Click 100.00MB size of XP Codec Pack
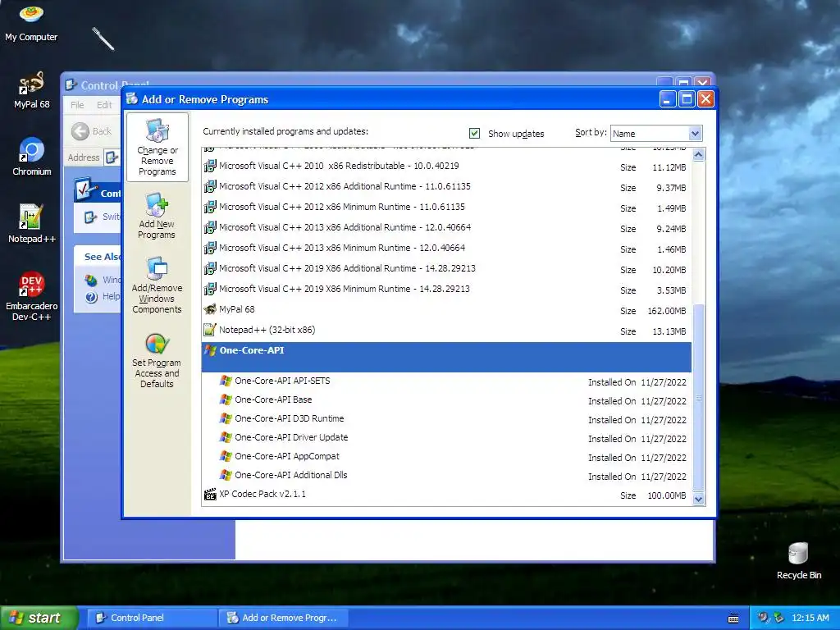Image resolution: width=840 pixels, height=630 pixels. 666,496
